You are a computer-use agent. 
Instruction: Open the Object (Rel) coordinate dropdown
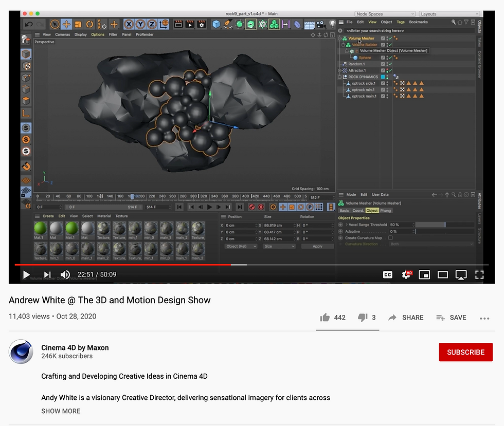click(x=241, y=247)
